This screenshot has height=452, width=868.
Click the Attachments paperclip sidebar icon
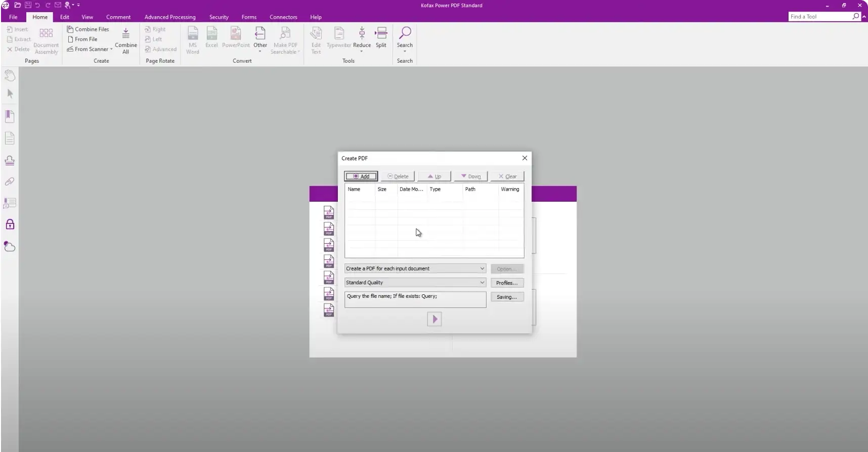pos(10,182)
